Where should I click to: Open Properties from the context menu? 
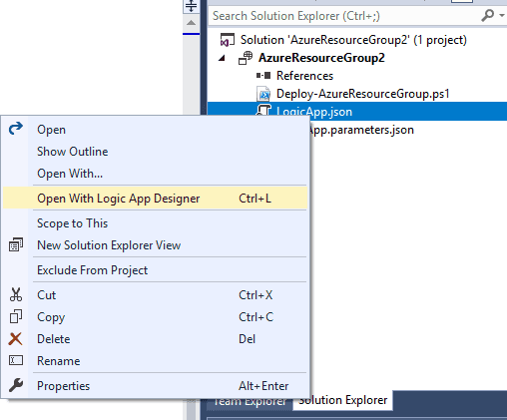155,386
